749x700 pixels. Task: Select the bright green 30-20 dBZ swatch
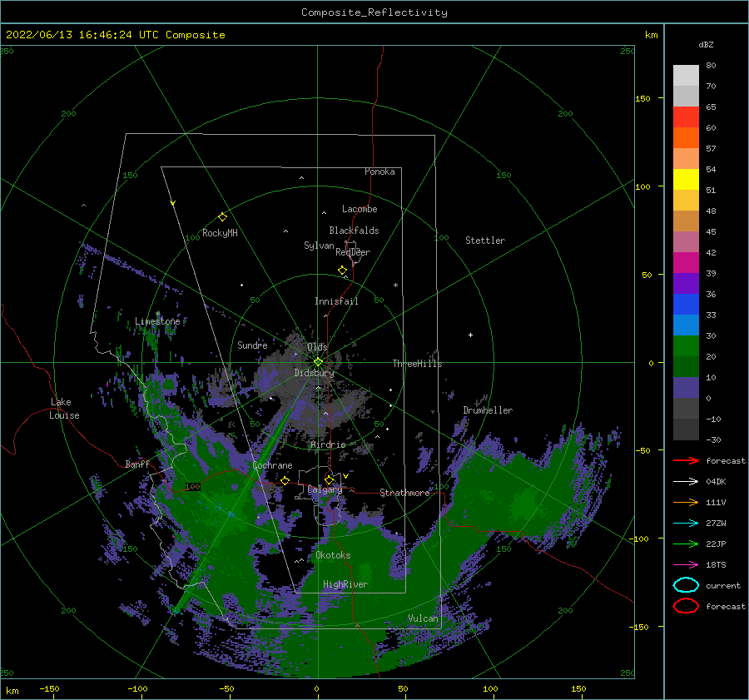pyautogui.click(x=686, y=345)
